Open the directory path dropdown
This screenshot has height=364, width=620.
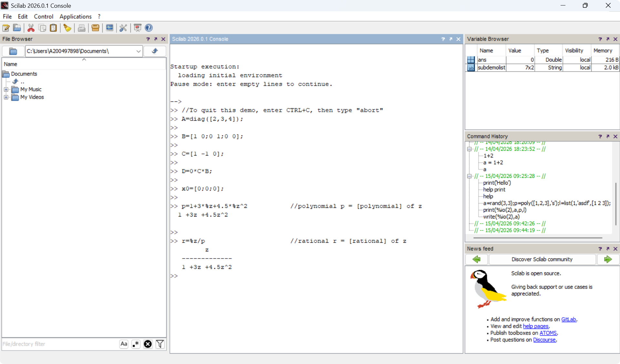[x=138, y=51]
